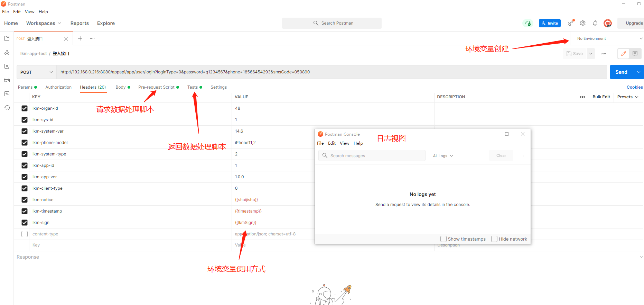Screen dimensions: 644x305
Task: Click the {{timestamp}} header value
Action: [248, 211]
